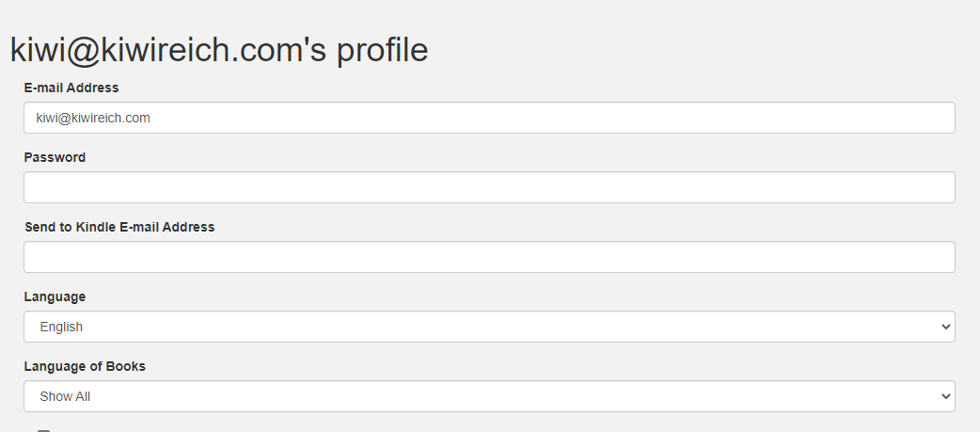Tick the partially visible checkbox below Show All
Image resolution: width=980 pixels, height=432 pixels.
pos(43,430)
